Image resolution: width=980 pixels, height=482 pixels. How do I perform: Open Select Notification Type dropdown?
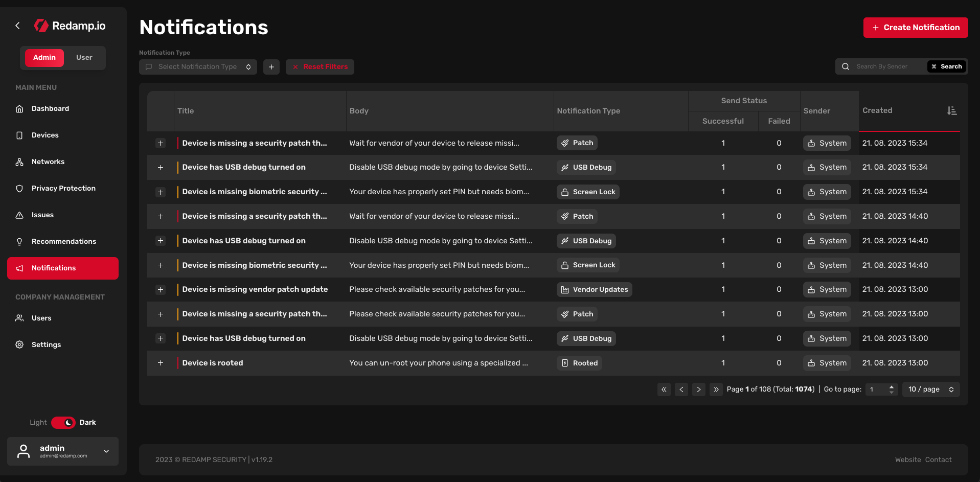pos(198,67)
